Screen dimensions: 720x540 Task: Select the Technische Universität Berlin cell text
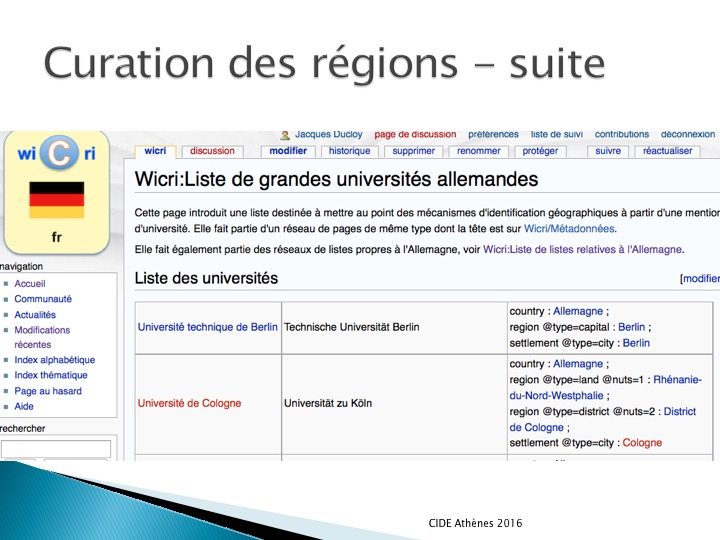point(352,327)
